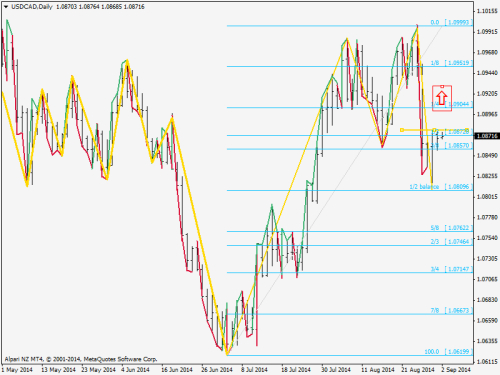This screenshot has width=500, height=375.
Task: Click the 2 Sep 2014 date label
Action: pos(456,370)
